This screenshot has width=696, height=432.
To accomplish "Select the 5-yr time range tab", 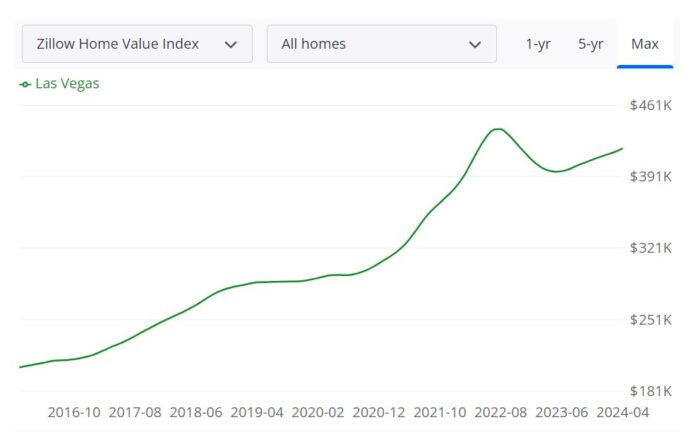I will tap(590, 44).
